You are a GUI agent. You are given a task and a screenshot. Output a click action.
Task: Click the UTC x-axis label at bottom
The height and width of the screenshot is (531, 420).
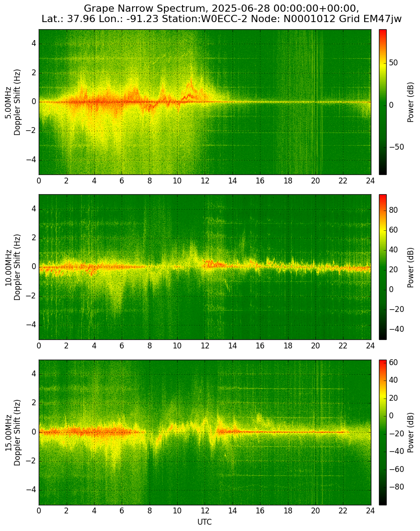(x=205, y=522)
